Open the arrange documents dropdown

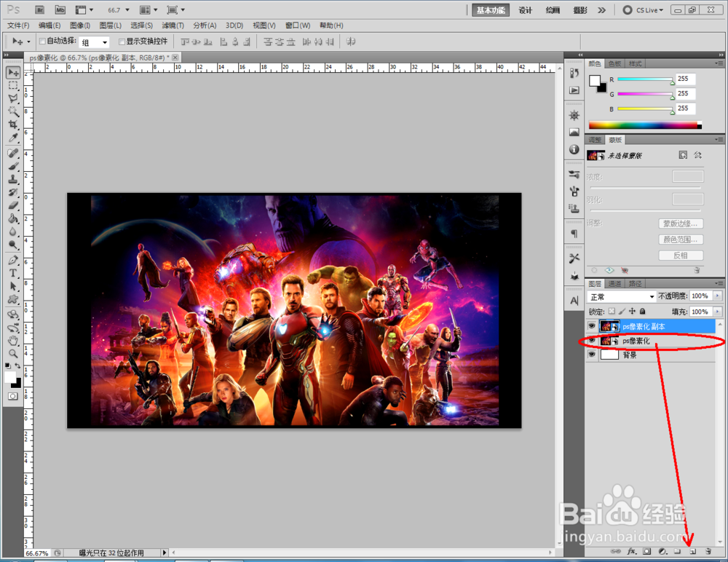click(149, 9)
